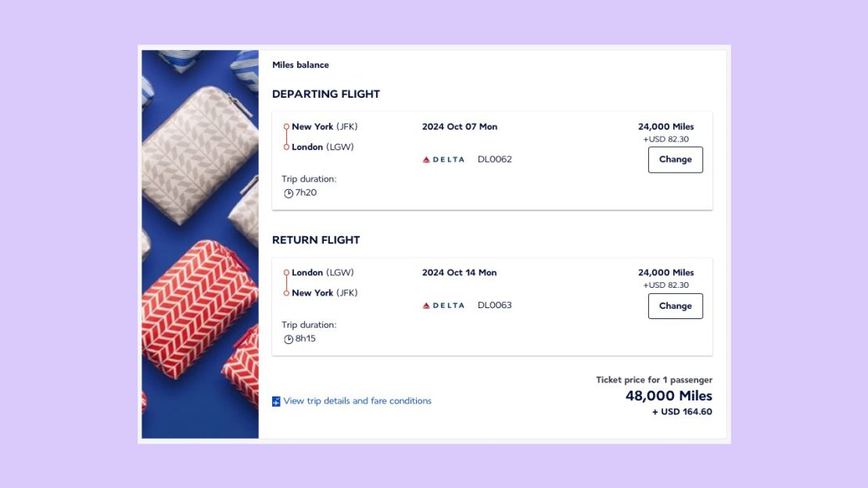Select flight number DL0063
The image size is (868, 488).
495,305
